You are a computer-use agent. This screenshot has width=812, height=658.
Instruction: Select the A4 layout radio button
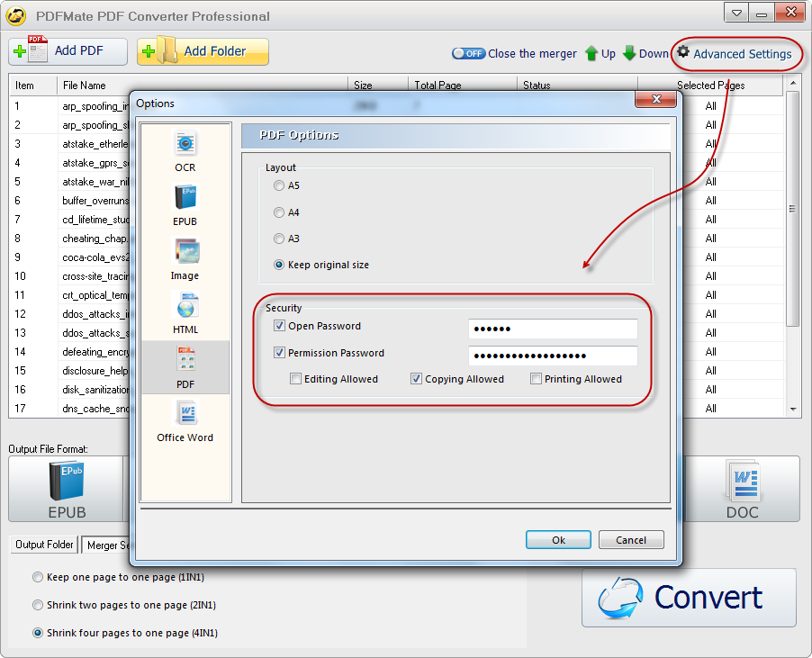point(279,212)
